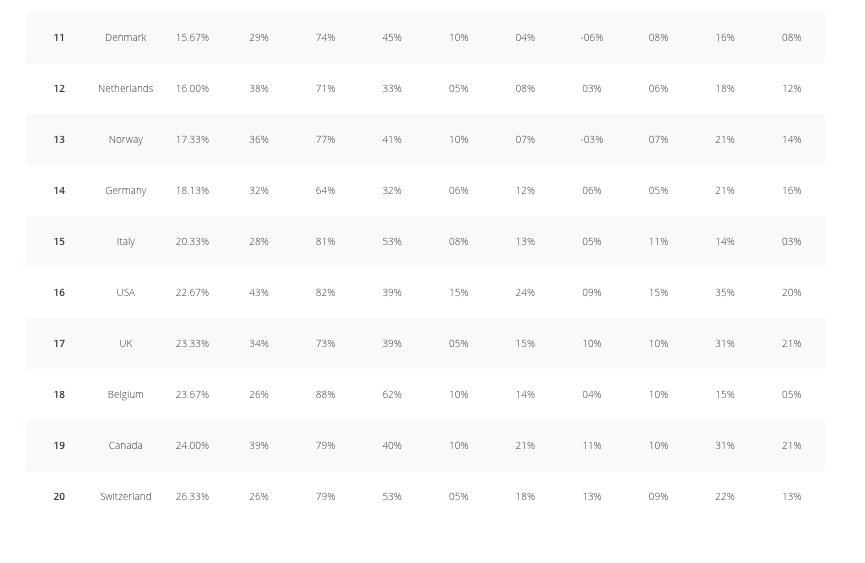This screenshot has width=865, height=563.
Task: Click Germany's 18.13% score
Action: click(x=192, y=190)
